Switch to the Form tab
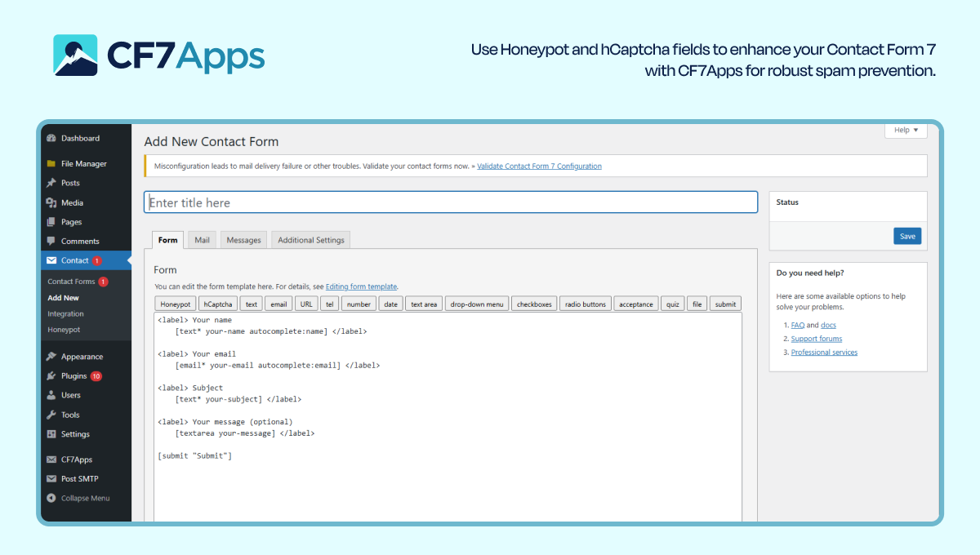 (168, 240)
